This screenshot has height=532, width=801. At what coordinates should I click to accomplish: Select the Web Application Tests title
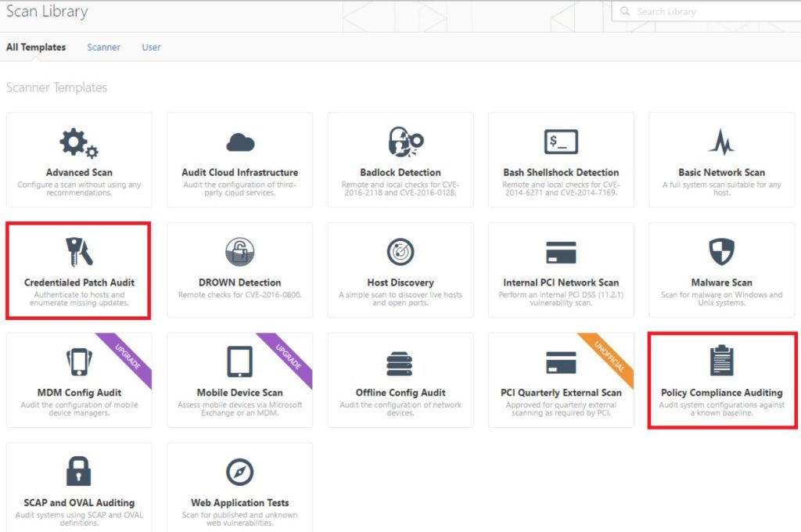240,503
